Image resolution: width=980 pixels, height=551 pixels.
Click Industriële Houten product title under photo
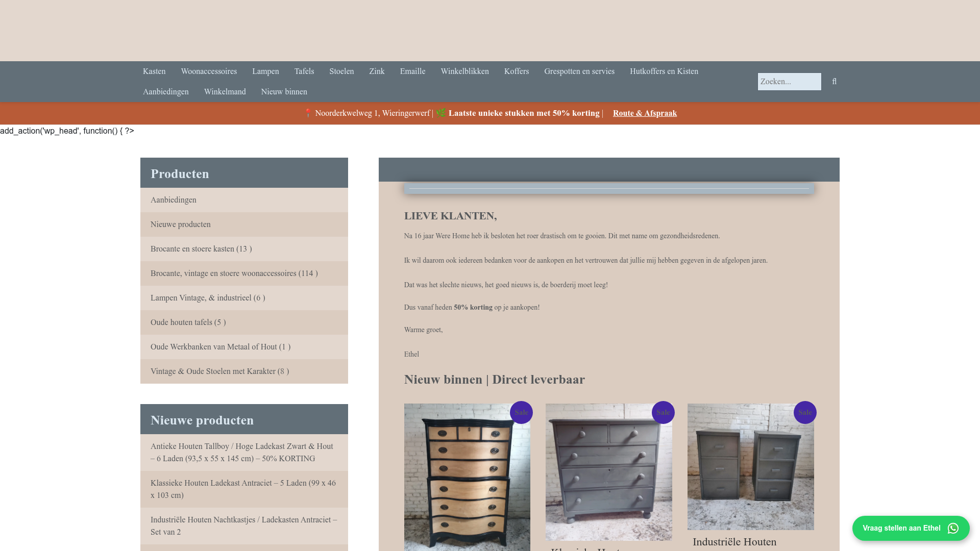point(734,542)
